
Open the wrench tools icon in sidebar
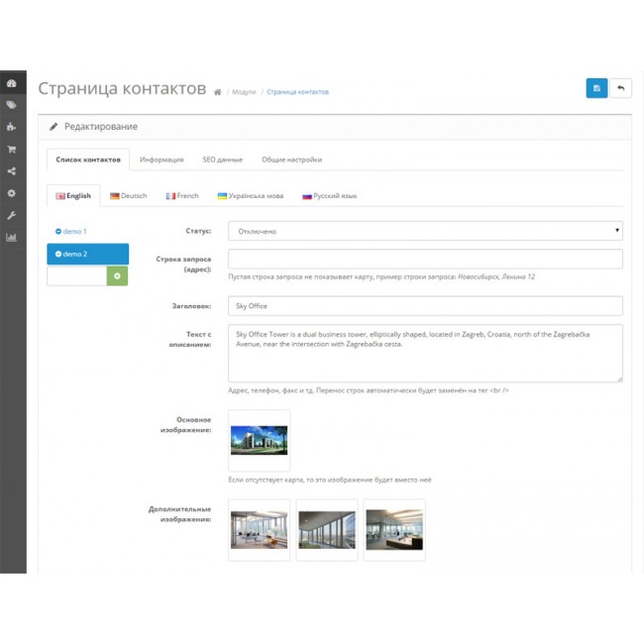pos(12,215)
